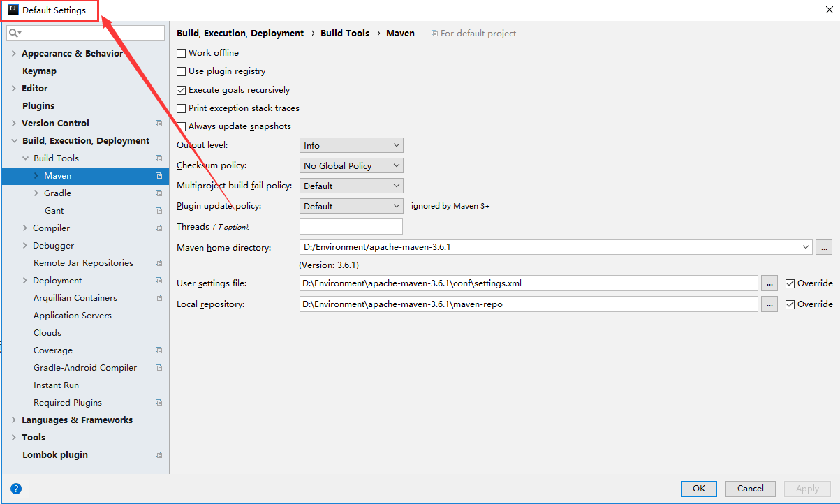
Task: Open the Checksum policy dropdown
Action: [x=351, y=165]
